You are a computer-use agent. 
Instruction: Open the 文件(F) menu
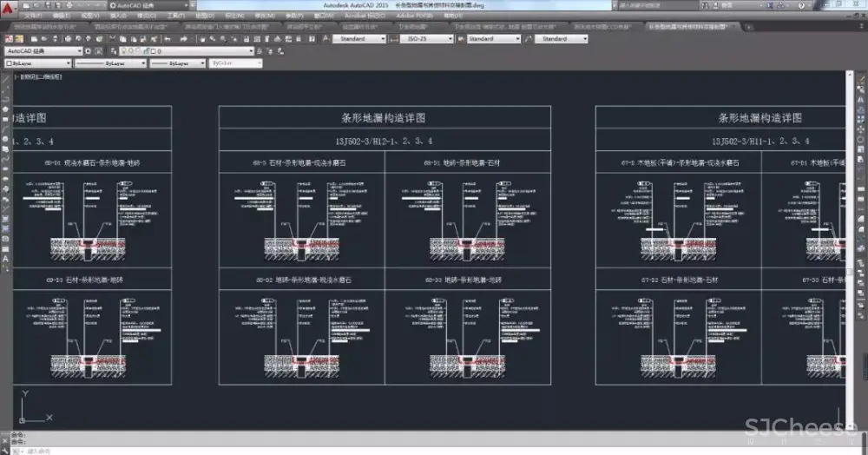[x=33, y=16]
